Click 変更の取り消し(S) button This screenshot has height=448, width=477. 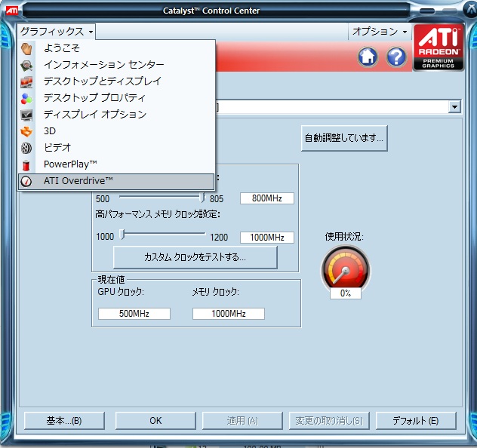click(x=329, y=421)
